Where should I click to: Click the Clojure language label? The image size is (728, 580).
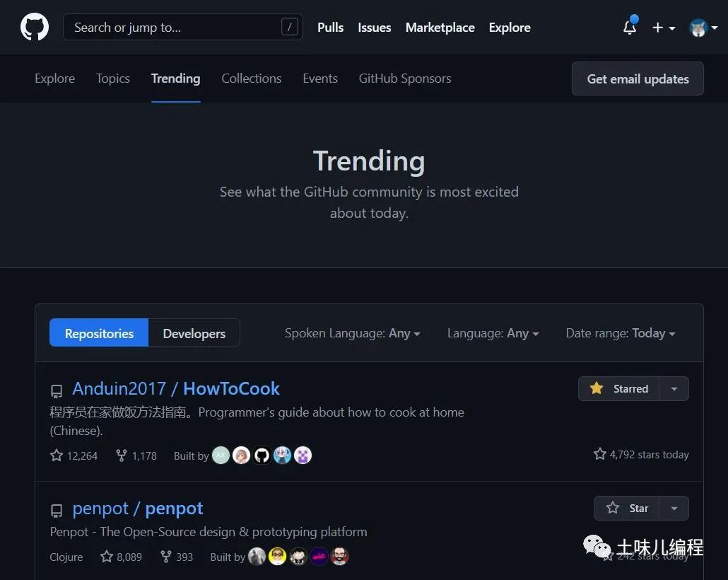point(66,557)
